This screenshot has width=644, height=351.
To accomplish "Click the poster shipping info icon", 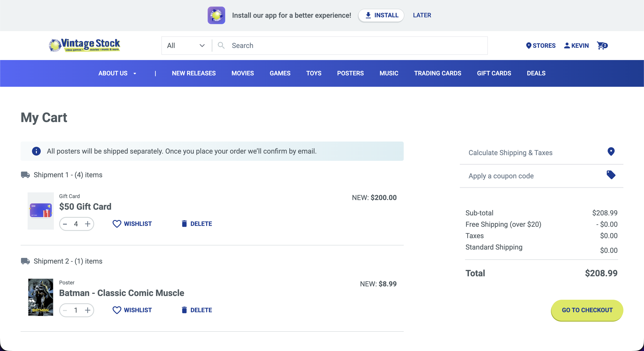I will [36, 151].
